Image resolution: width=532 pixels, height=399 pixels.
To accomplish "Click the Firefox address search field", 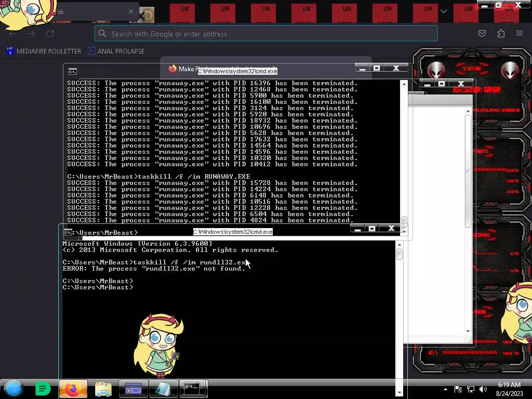I will [265, 34].
